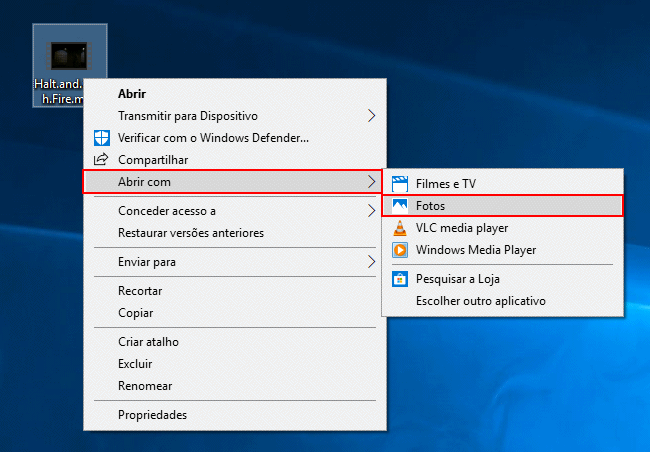650x452 pixels.
Task: Click Criar atalho menu entry
Action: [x=148, y=342]
